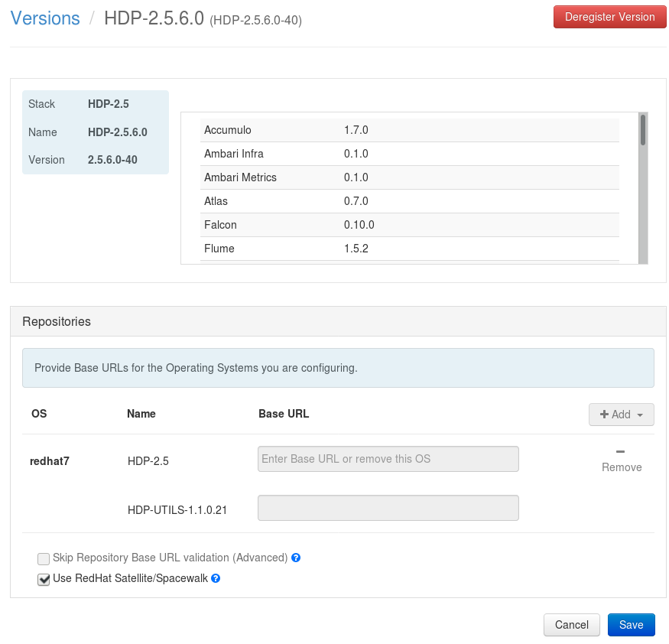The width and height of the screenshot is (669, 644).
Task: Click the HDP-UTILS-1.1.0.21 repository name
Action: [177, 510]
